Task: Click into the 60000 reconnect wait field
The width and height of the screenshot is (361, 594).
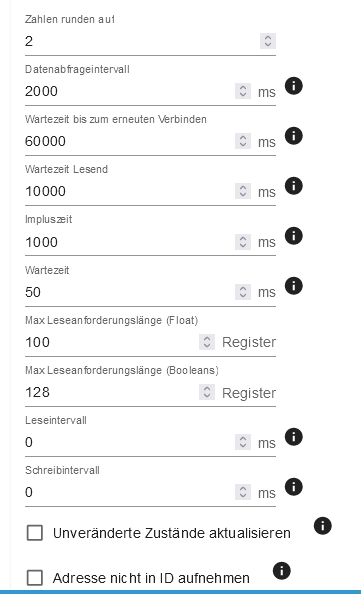Action: point(129,141)
